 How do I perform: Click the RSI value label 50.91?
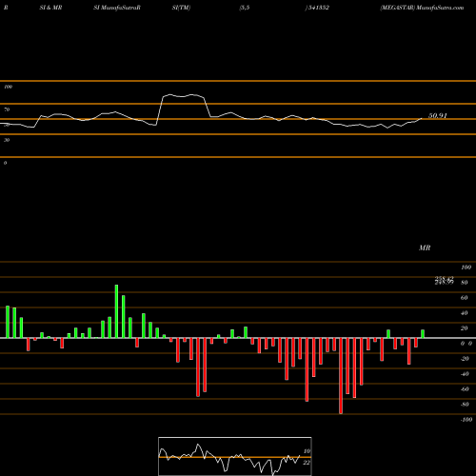438,115
